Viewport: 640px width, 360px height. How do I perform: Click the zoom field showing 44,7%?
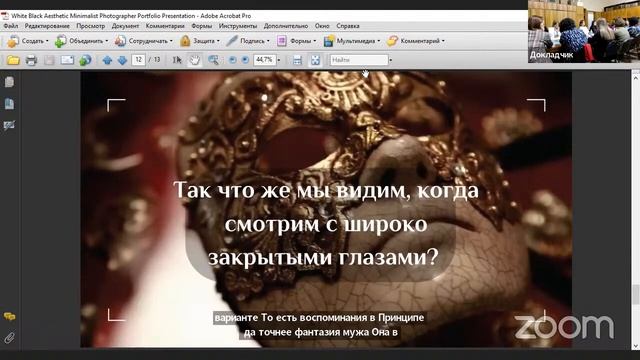[265, 60]
